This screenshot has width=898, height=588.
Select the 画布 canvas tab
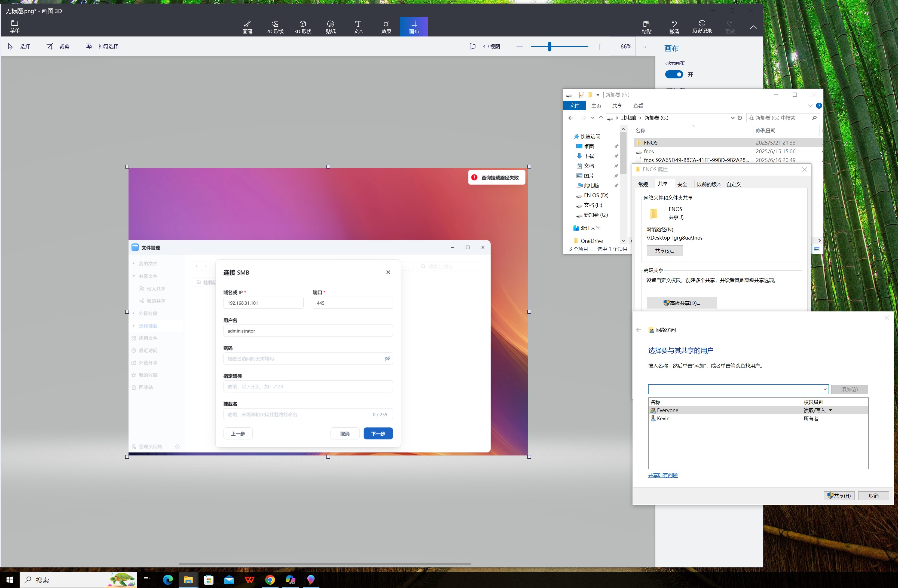point(414,27)
